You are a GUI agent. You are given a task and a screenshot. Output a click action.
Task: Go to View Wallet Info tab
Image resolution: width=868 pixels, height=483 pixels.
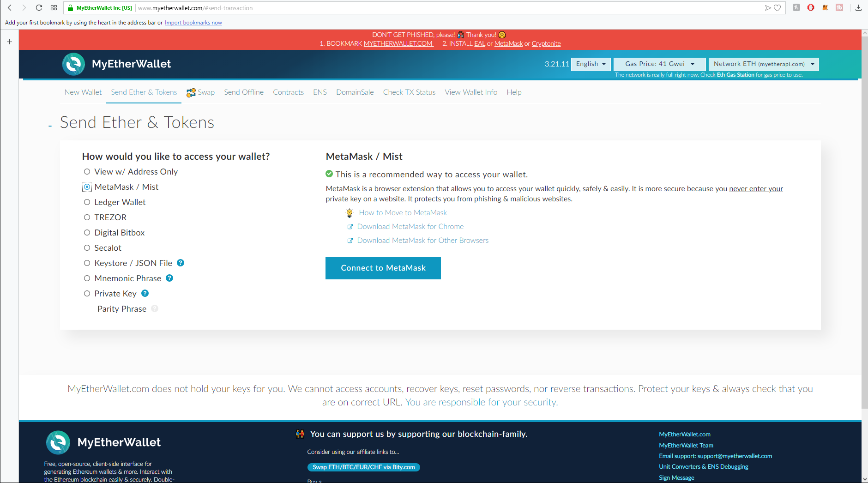pos(471,92)
